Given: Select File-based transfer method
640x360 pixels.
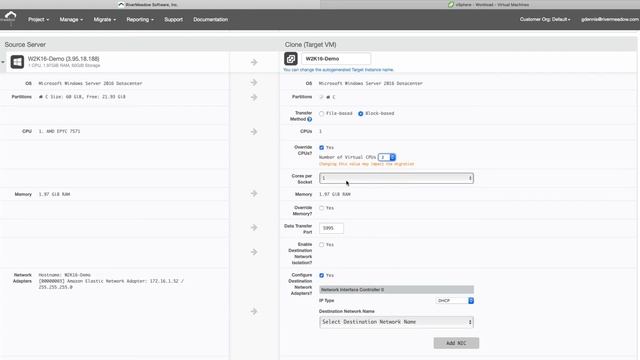Looking at the screenshot, I should tap(322, 113).
